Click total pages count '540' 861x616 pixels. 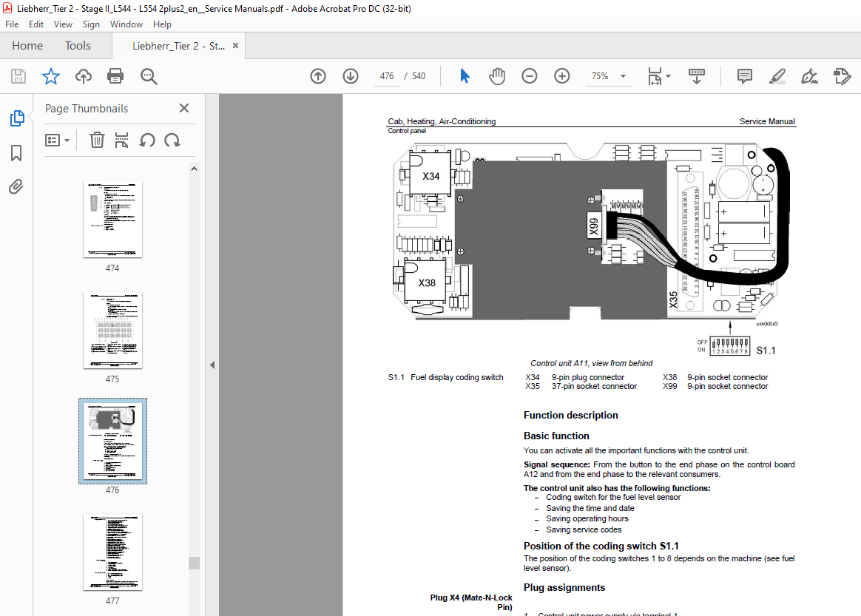coord(419,76)
